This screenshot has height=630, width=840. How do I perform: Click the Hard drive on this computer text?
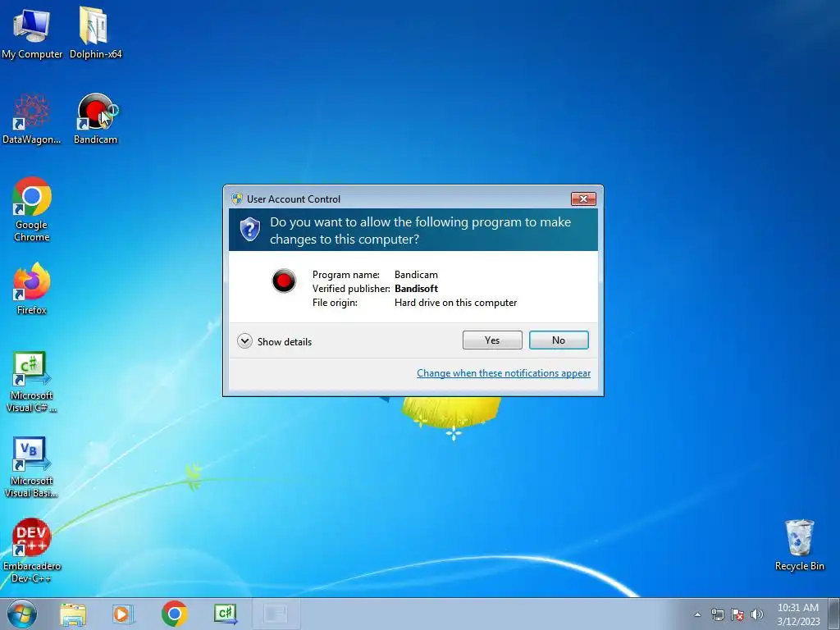[455, 302]
